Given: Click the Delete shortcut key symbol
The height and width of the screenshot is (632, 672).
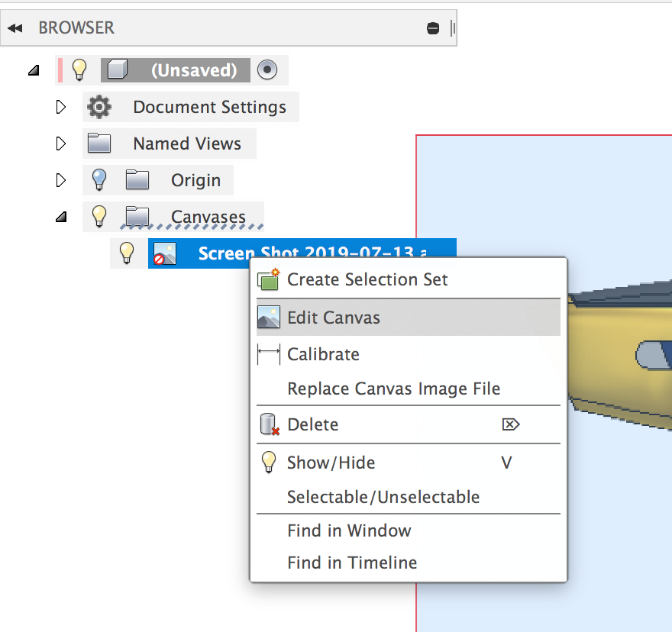Looking at the screenshot, I should pos(510,424).
